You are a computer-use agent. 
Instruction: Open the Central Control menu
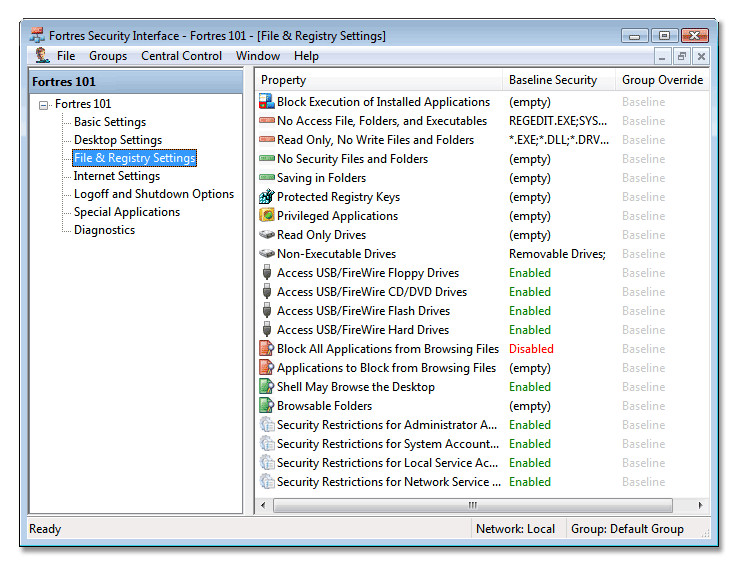(181, 56)
